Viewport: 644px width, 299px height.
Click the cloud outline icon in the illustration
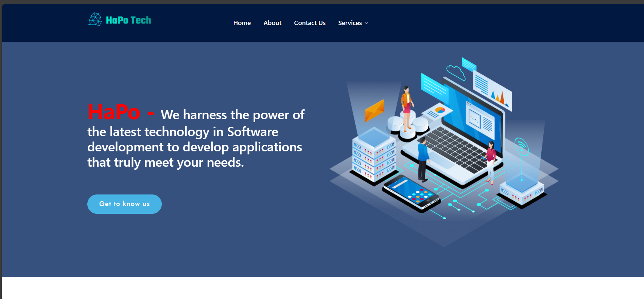click(455, 72)
